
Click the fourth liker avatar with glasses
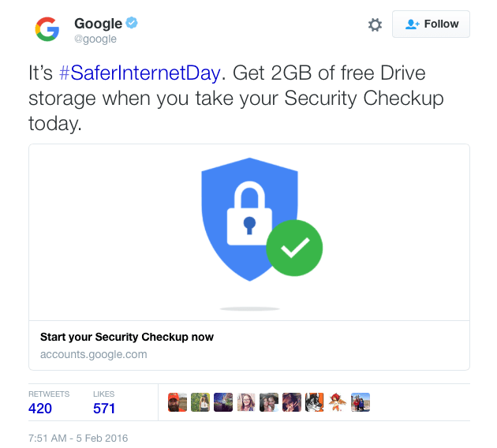(246, 403)
